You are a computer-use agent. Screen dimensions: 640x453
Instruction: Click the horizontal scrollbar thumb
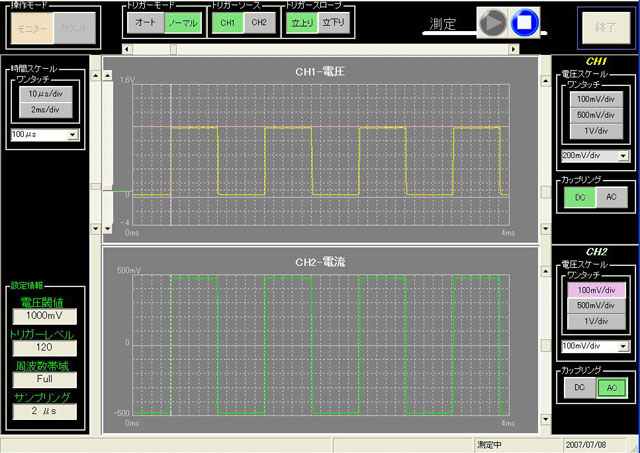[x=173, y=49]
